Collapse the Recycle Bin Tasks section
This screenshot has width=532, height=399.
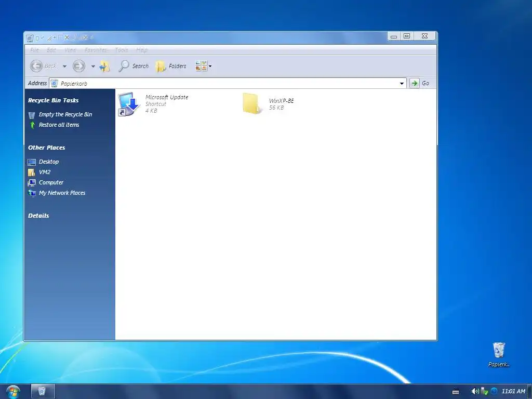(54, 100)
